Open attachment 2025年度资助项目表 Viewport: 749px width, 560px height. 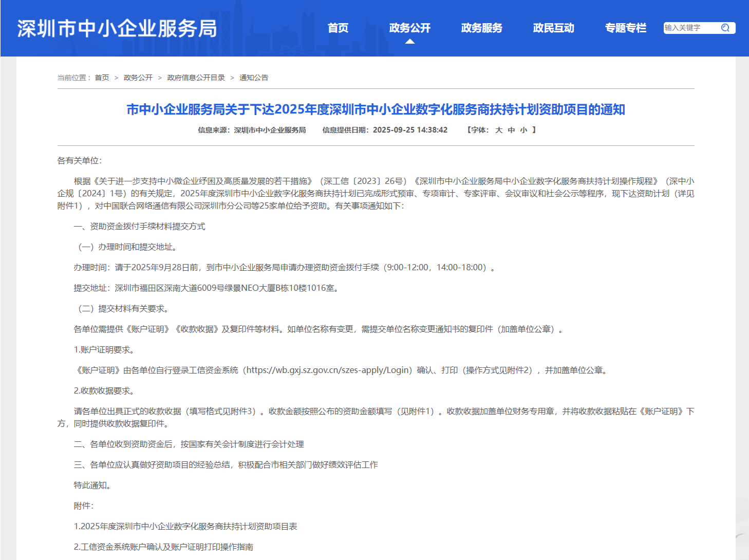tap(187, 526)
